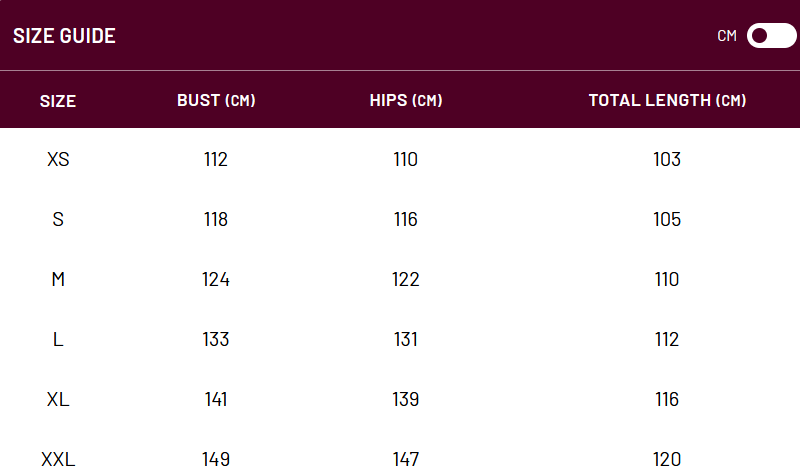Click total length value 110 for M
This screenshot has height=474, width=800.
(x=667, y=279)
